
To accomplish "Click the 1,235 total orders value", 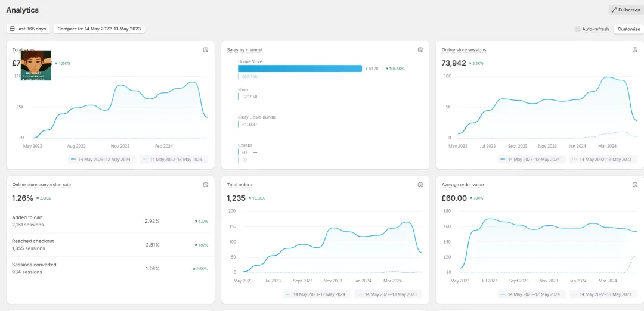I will pyautogui.click(x=236, y=198).
